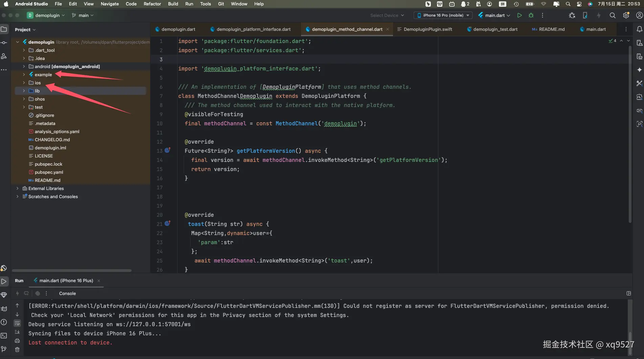Switch to the DemopluginPlugin.swift tab
Screen dimensions: 644x359
pyautogui.click(x=428, y=29)
